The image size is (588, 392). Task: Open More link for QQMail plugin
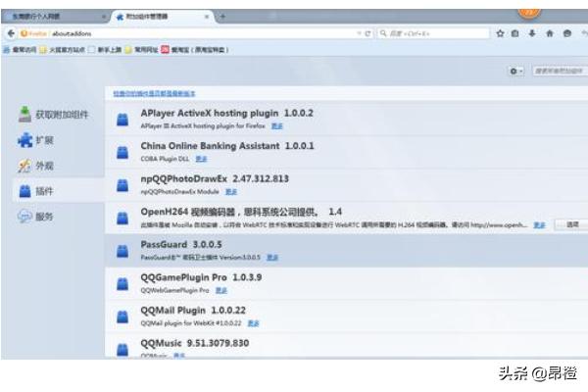tap(253, 323)
